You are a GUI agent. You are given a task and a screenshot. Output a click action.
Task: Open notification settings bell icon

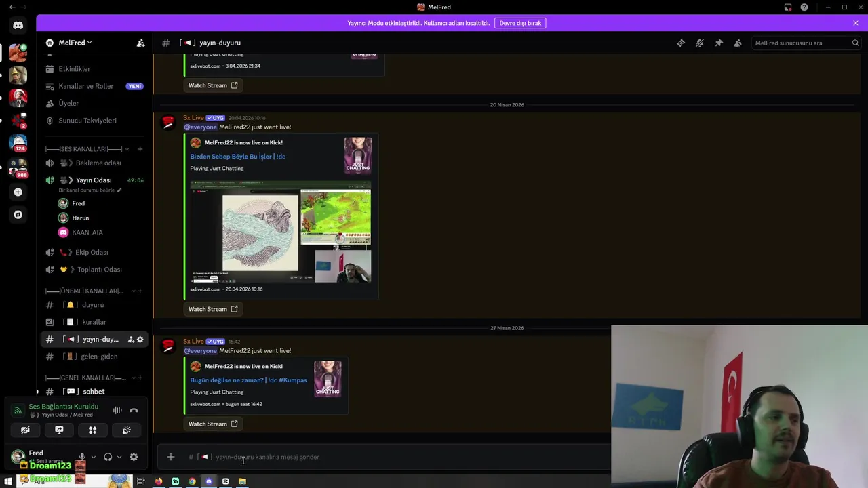click(x=700, y=43)
